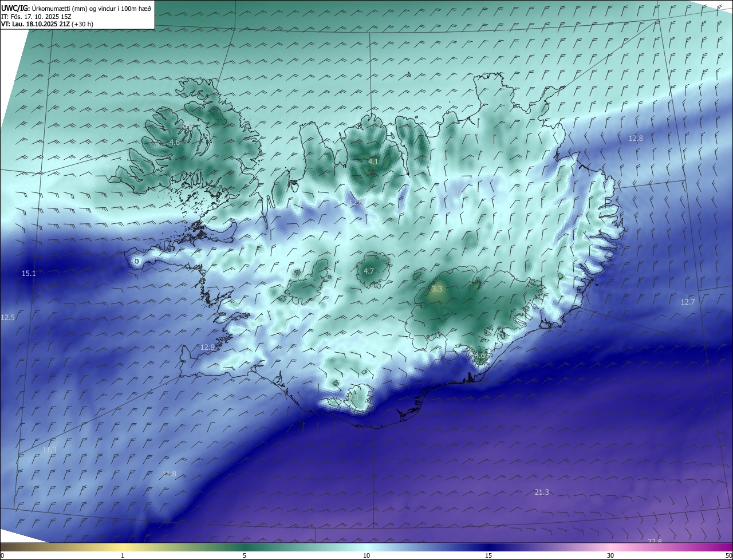Click the colorbar tick label '15'

click(488, 555)
